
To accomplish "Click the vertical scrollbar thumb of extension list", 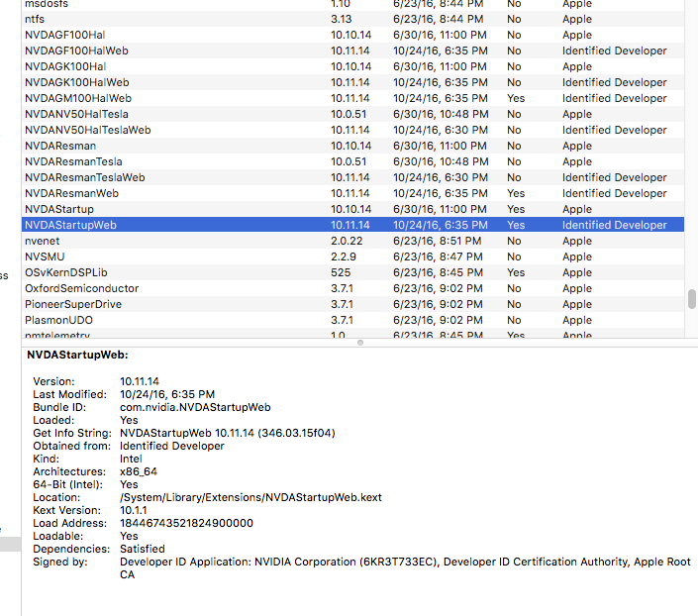I will (691, 299).
